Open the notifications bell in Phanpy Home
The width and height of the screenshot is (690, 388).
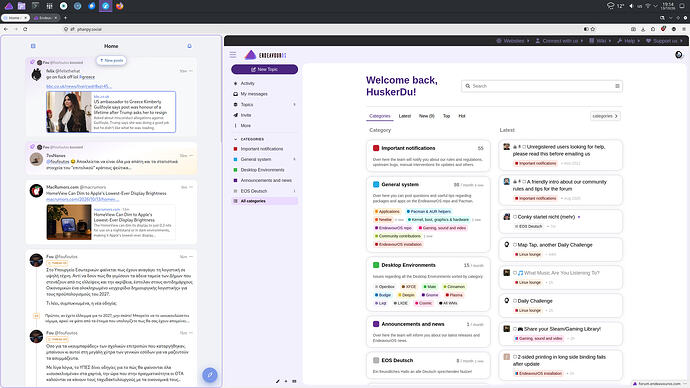tap(189, 46)
